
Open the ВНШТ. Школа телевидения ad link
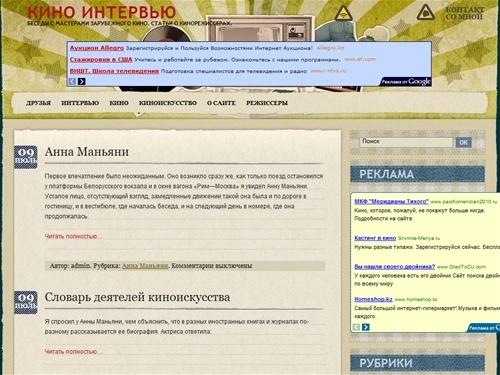click(x=114, y=71)
